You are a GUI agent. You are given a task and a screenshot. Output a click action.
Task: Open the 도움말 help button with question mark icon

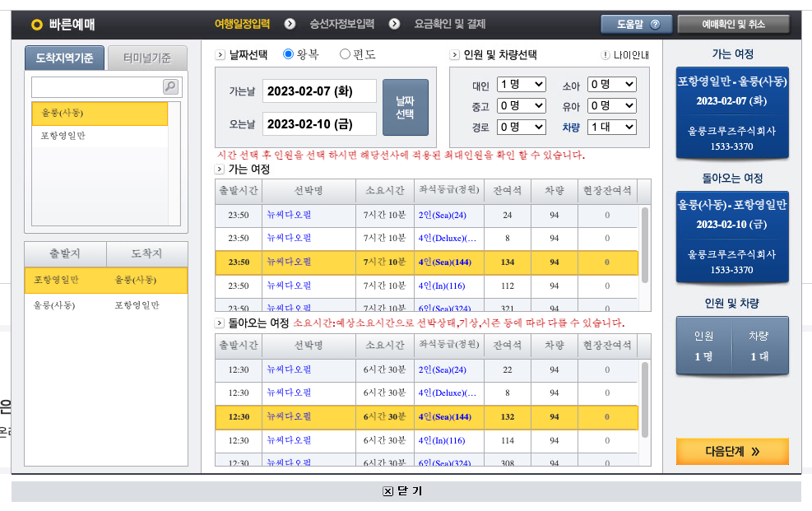tap(636, 24)
